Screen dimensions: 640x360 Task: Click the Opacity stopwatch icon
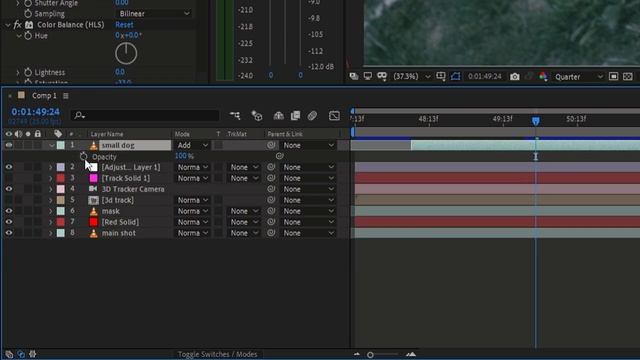pos(83,156)
